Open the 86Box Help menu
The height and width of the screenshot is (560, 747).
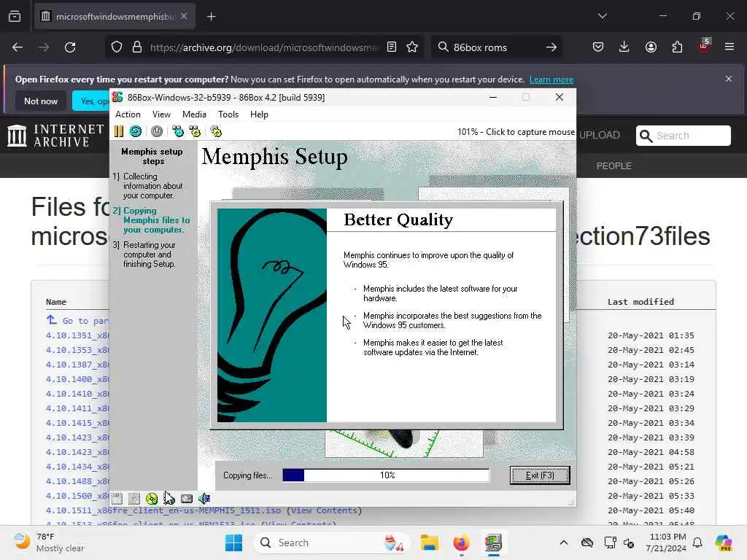[259, 114]
